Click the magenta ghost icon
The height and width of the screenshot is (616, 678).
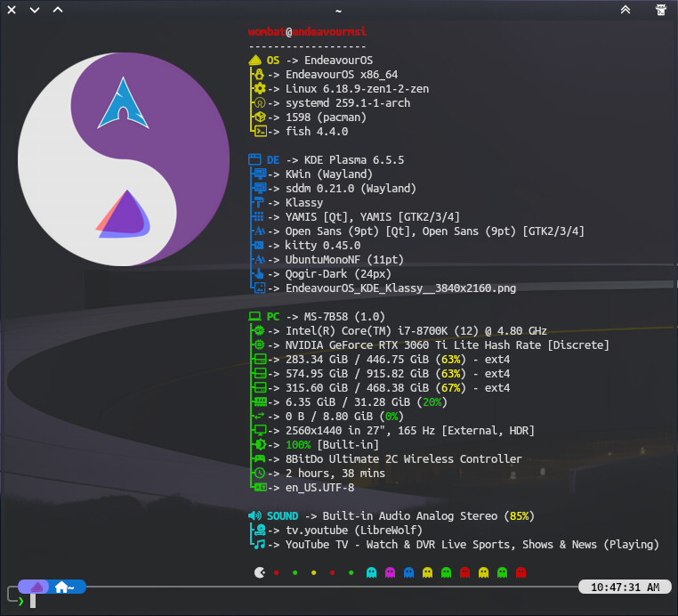[390, 572]
